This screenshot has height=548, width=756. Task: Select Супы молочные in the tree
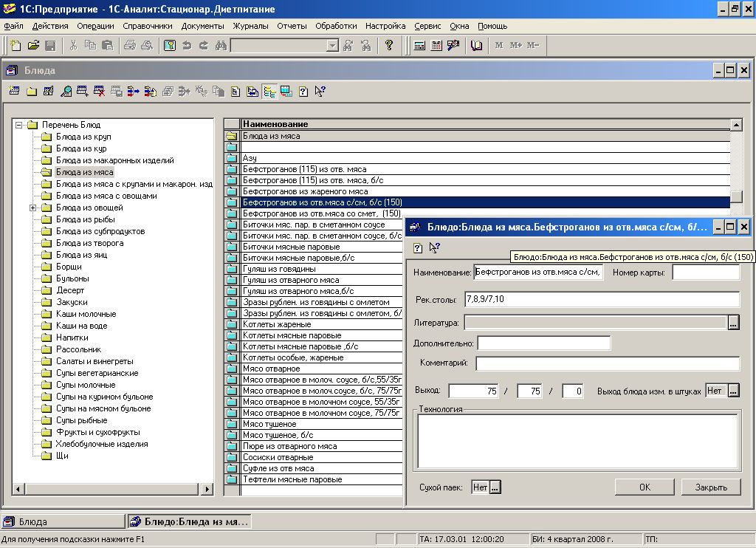tap(86, 385)
